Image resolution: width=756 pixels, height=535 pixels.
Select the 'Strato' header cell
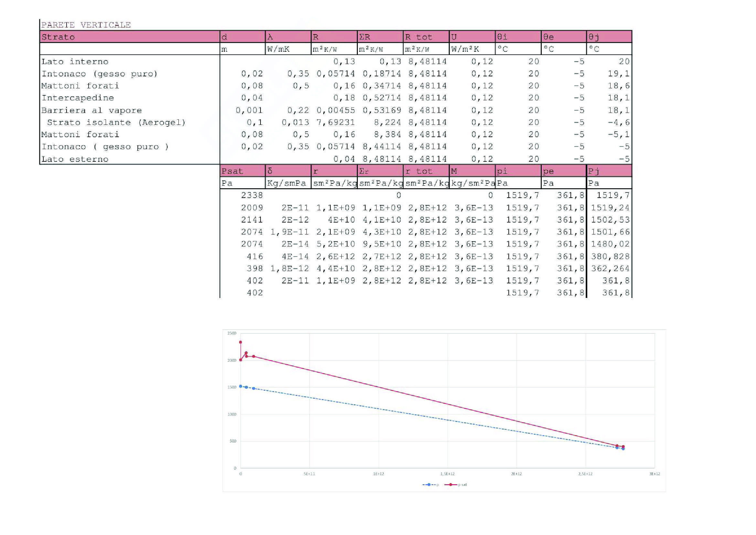[x=58, y=37]
